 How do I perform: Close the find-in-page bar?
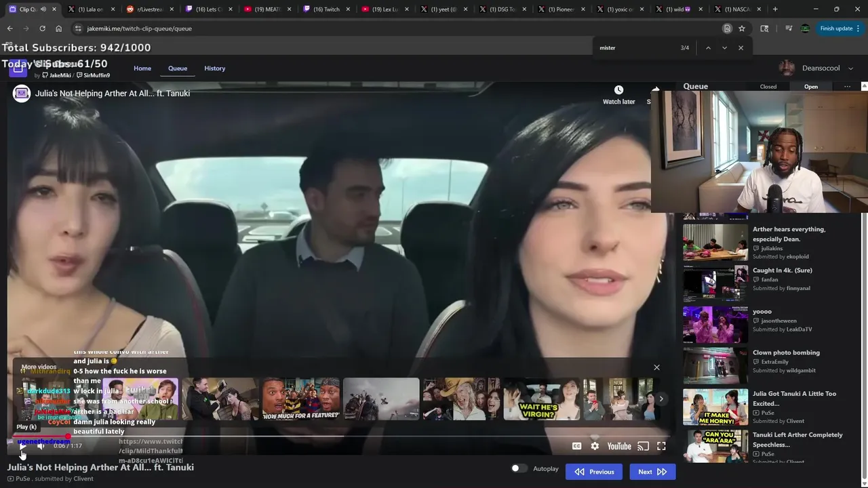[741, 48]
